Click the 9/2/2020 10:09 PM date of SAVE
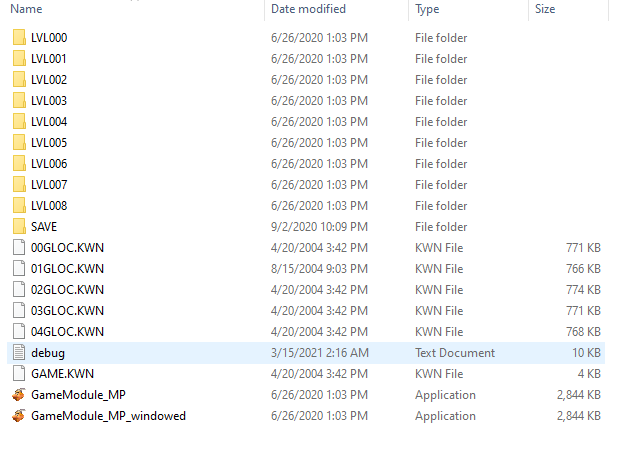Image resolution: width=634 pixels, height=465 pixels. [x=319, y=227]
